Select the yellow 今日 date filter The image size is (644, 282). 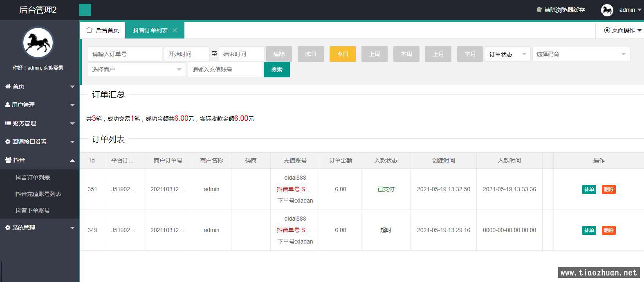pyautogui.click(x=342, y=54)
